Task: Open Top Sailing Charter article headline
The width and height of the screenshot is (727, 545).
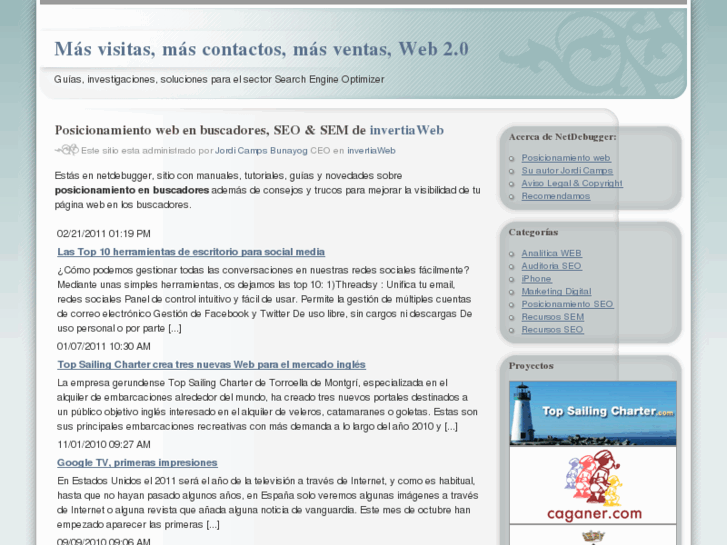Action: [211, 365]
